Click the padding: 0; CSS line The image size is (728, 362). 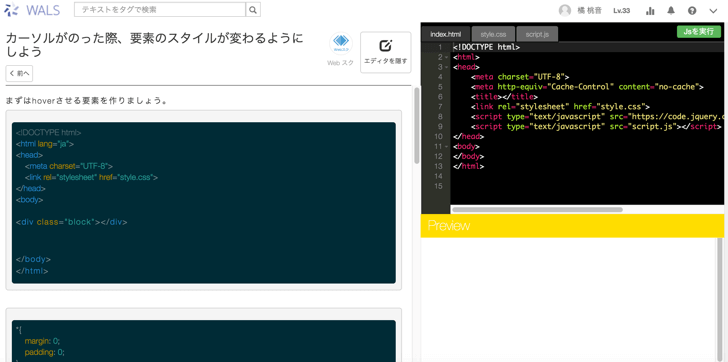click(45, 351)
